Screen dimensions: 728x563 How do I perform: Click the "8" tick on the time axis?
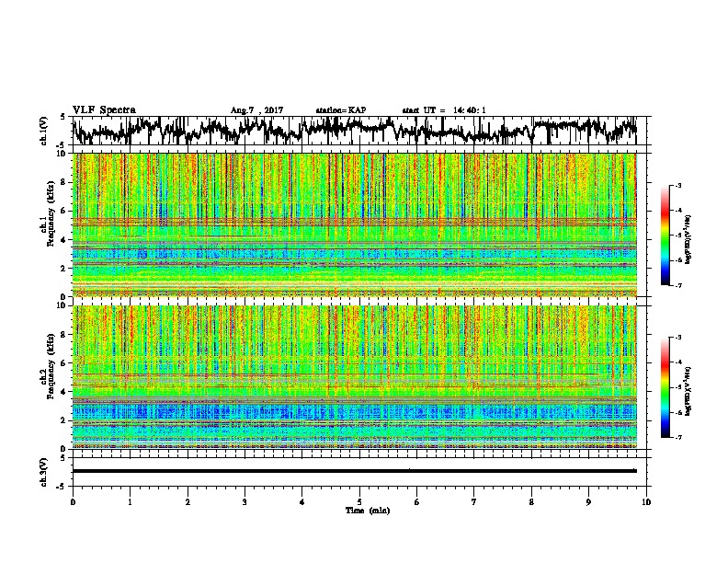(x=531, y=502)
